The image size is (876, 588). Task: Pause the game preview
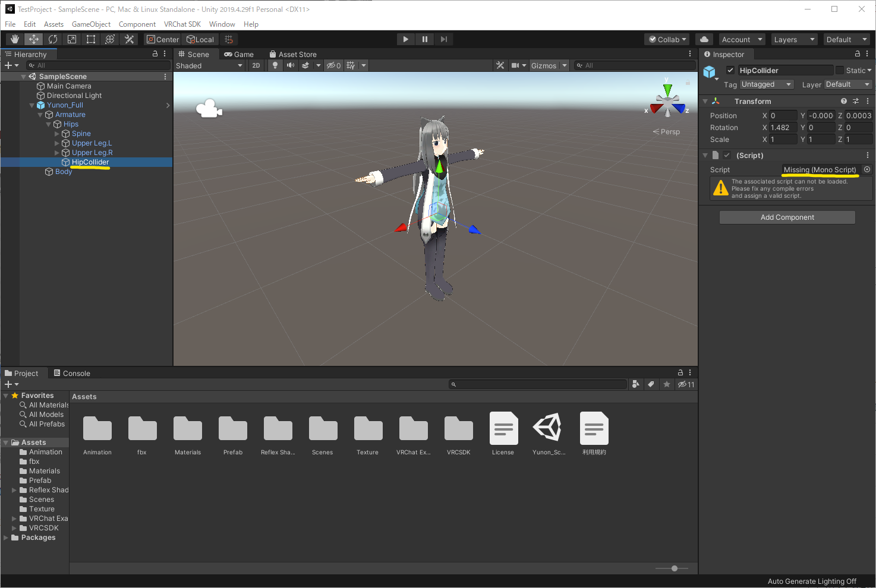[425, 39]
